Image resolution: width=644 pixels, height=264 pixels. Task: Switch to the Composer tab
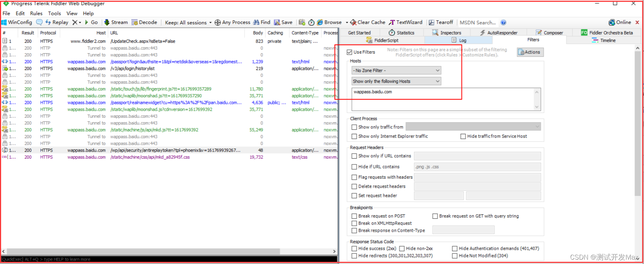click(x=549, y=32)
